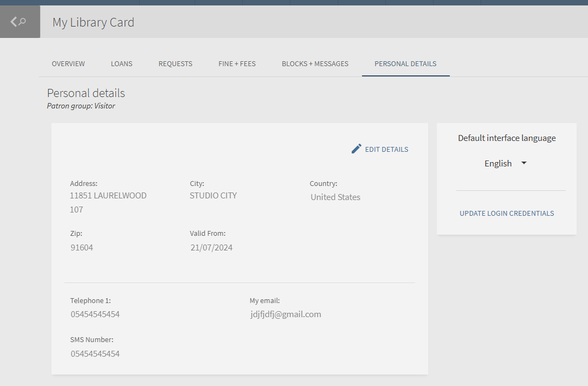The width and height of the screenshot is (588, 386).
Task: View the Blocks + Messages tab
Action: pos(315,64)
